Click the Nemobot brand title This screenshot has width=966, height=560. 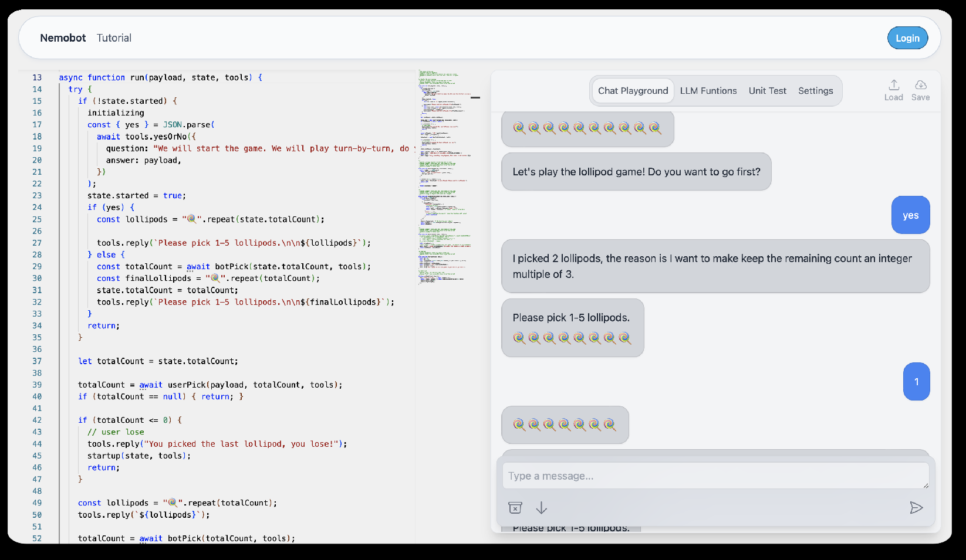[63, 38]
